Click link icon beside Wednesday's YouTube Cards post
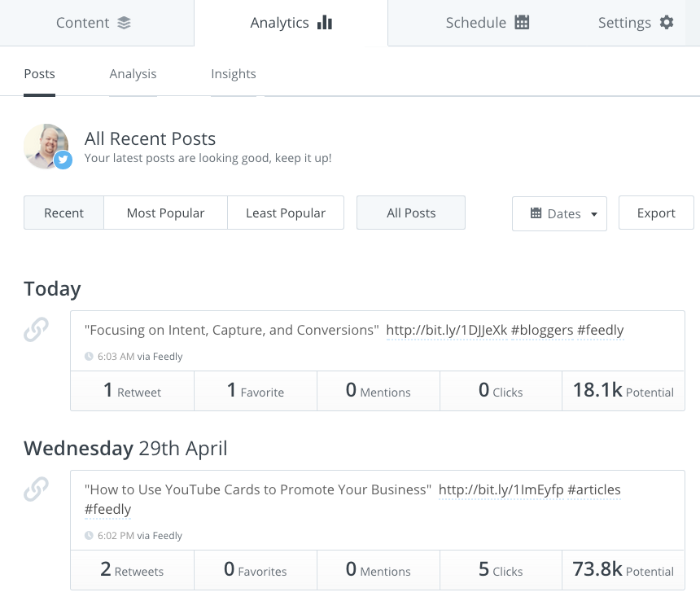Screen dimensions: 700x601 [36, 489]
